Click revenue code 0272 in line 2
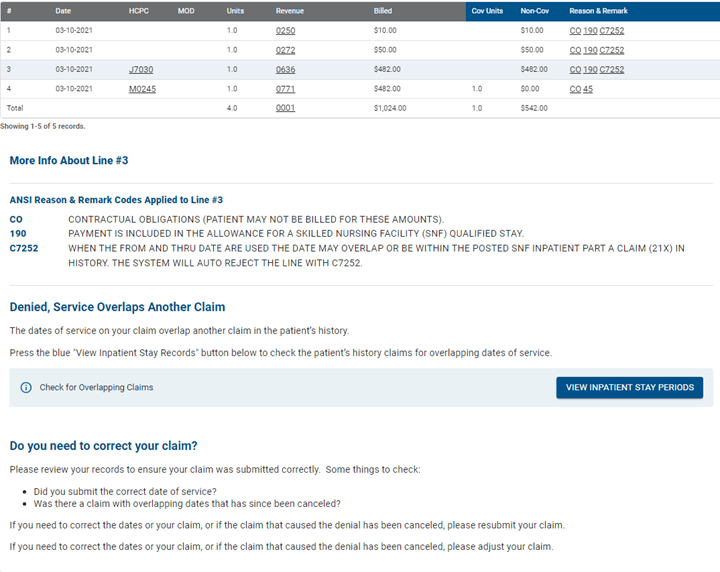This screenshot has height=572, width=720. 285,50
